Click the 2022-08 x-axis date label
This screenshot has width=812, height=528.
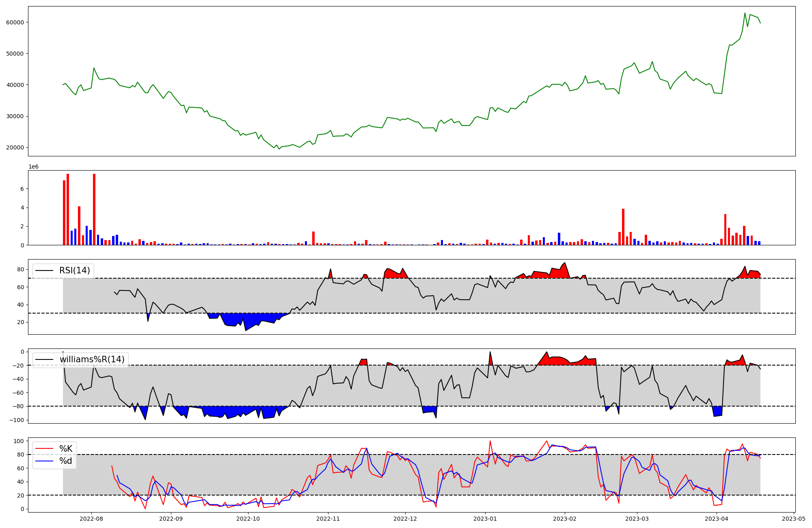tap(91, 519)
